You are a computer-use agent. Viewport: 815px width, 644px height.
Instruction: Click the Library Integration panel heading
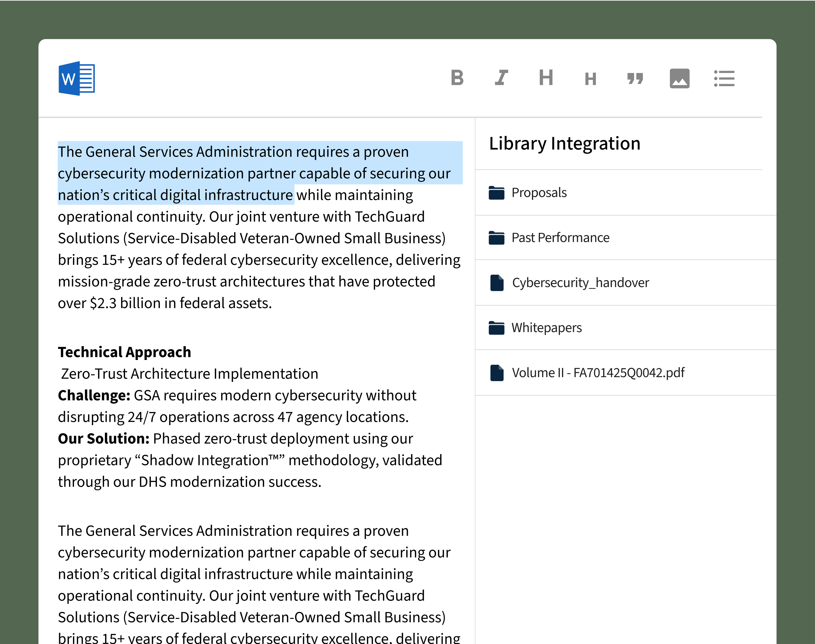(565, 144)
